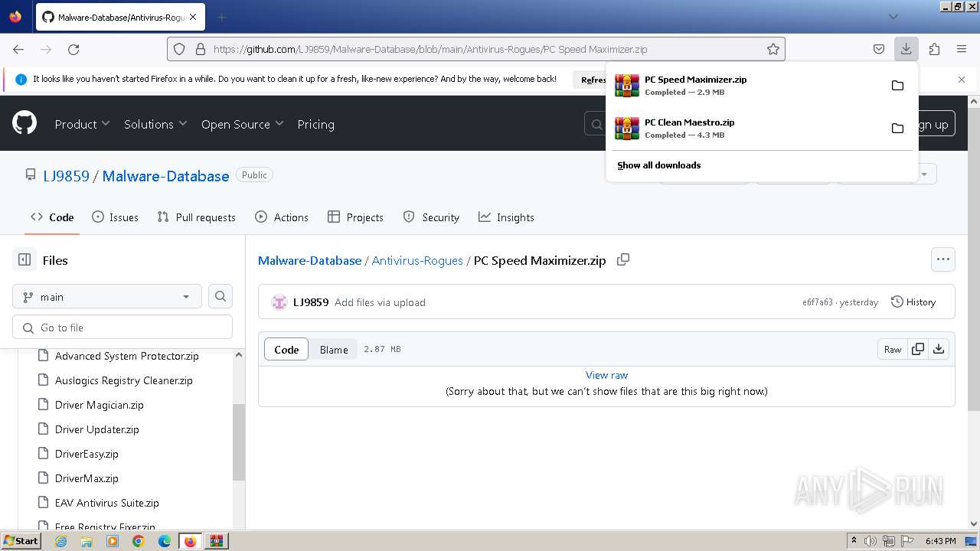Open Auslogics Registry Cleaner.zip in file tree

(x=124, y=380)
